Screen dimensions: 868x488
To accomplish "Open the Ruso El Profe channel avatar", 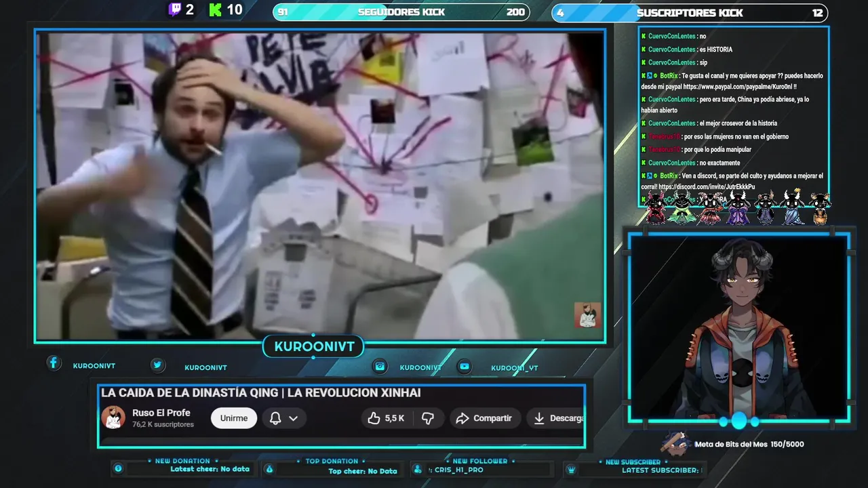I will pos(113,418).
